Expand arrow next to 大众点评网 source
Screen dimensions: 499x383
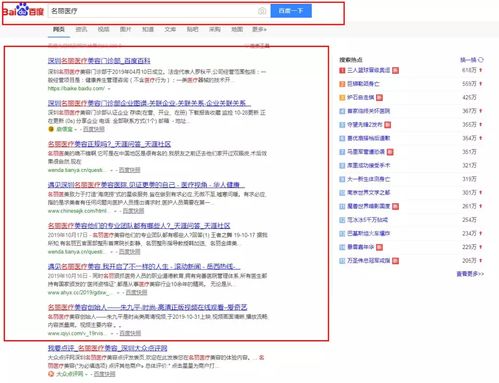click(86, 374)
